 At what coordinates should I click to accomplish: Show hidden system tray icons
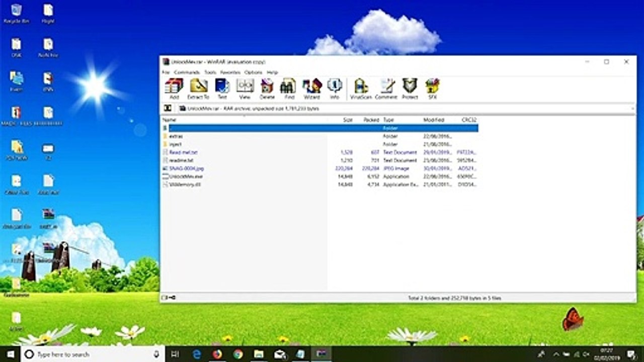pos(555,354)
